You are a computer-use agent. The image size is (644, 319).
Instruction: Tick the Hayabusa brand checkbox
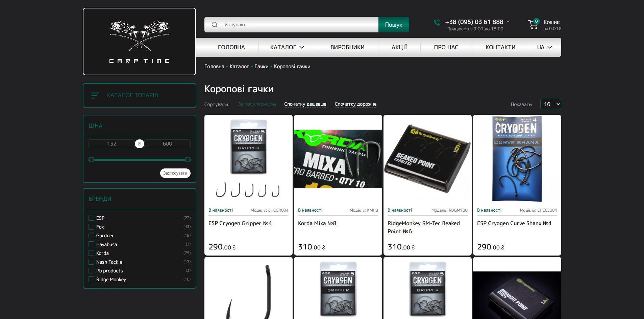click(91, 244)
